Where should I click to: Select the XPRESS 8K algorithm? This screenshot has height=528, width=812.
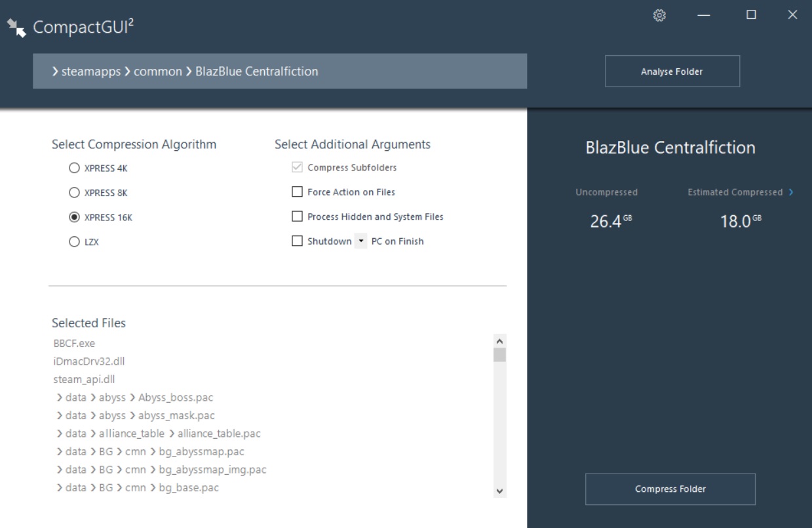tap(74, 193)
